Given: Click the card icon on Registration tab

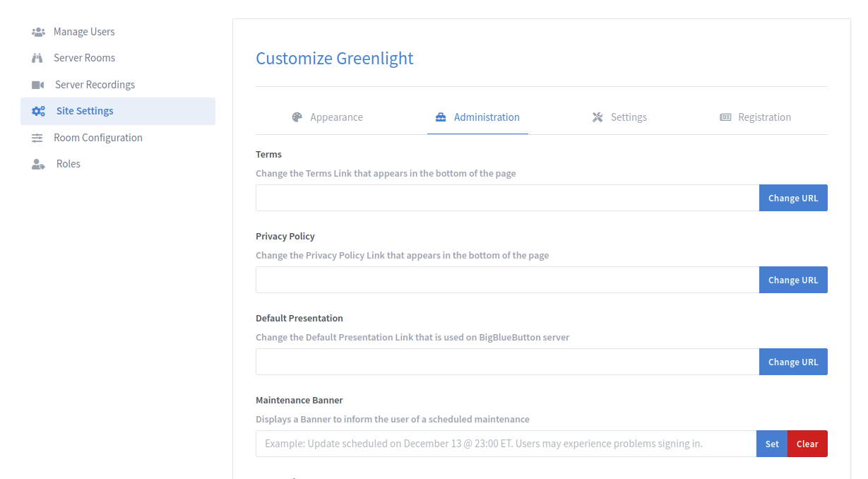Looking at the screenshot, I should point(725,117).
